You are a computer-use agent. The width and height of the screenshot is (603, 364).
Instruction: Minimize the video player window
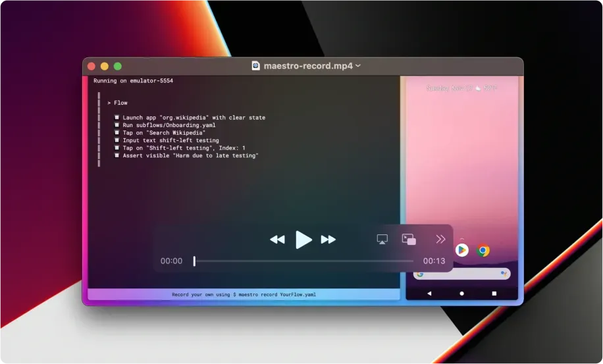(105, 66)
